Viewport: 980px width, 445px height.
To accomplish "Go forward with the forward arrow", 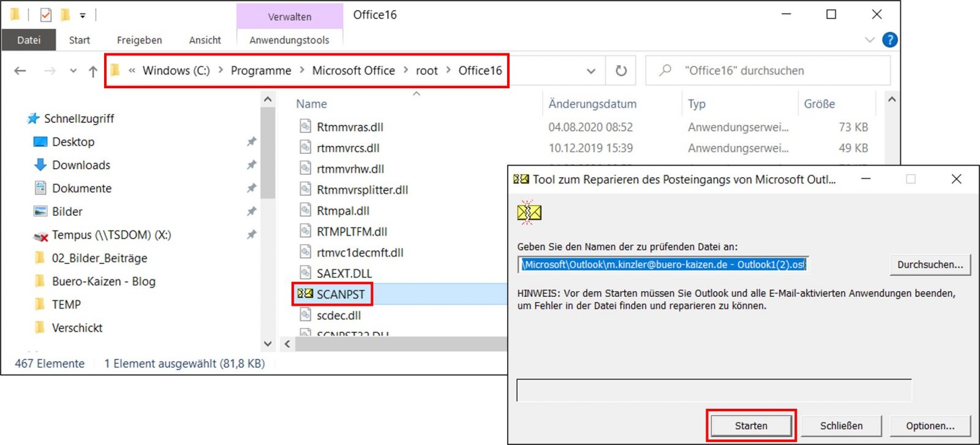I will click(x=50, y=70).
